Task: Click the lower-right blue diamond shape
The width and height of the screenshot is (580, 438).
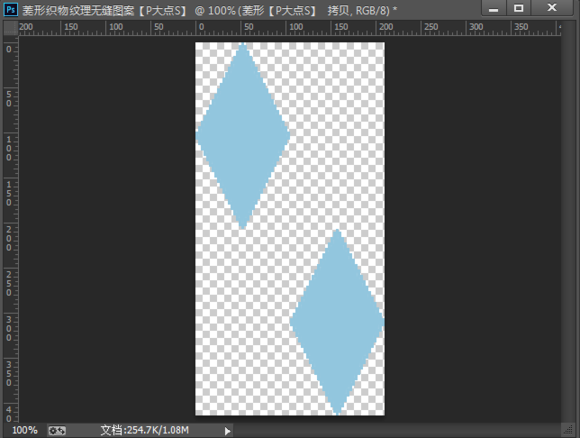Action: (x=337, y=322)
